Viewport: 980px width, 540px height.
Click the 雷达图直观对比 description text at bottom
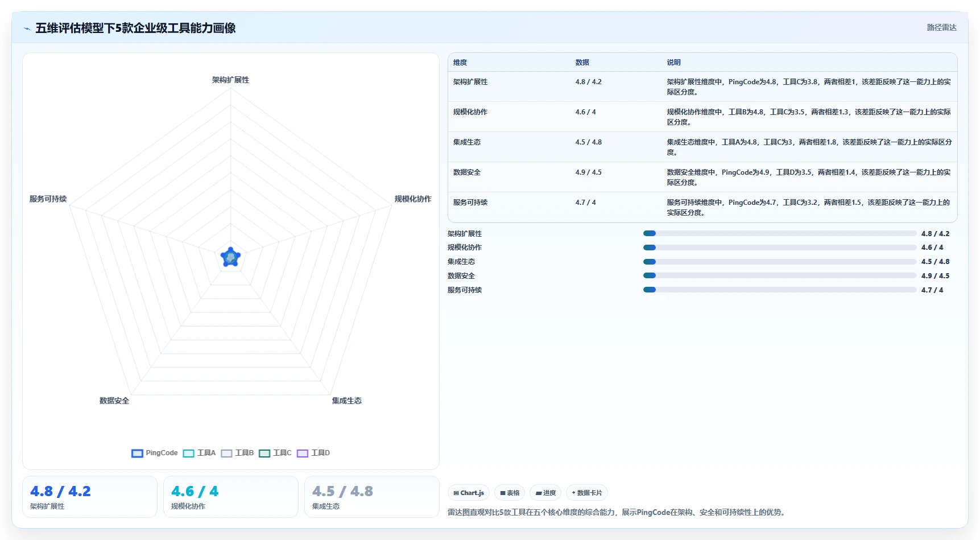[x=617, y=513]
